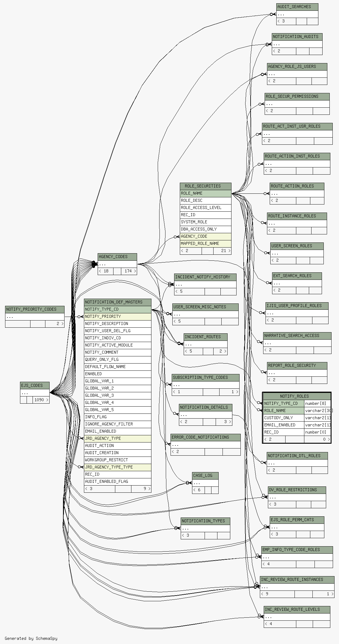Open the ERROR_CODE_NOTIFICATIONS table title
The image size is (339, 644).
[205, 437]
